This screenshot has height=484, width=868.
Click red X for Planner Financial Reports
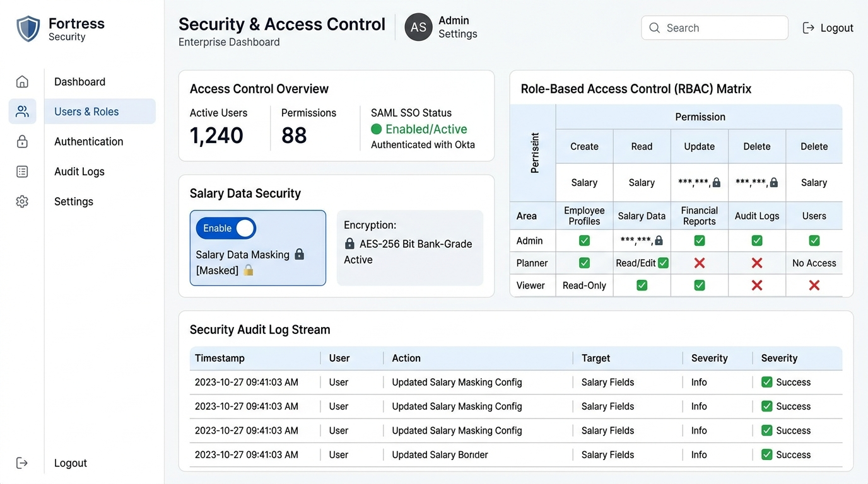click(x=700, y=263)
